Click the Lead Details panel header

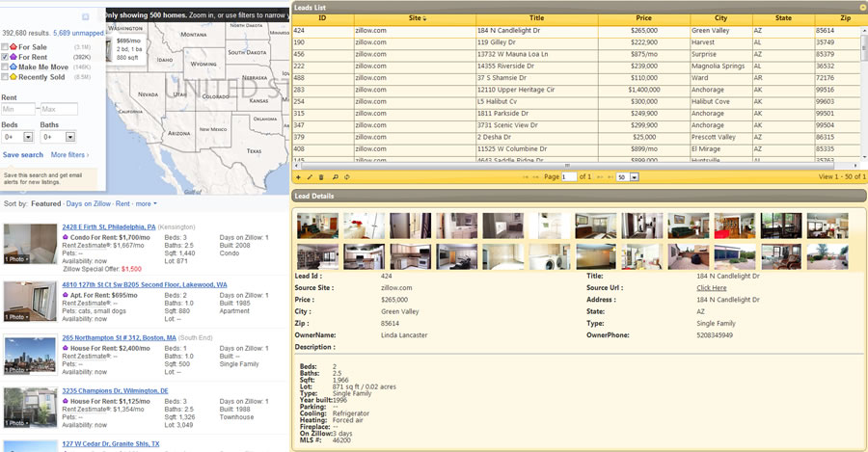click(579, 196)
